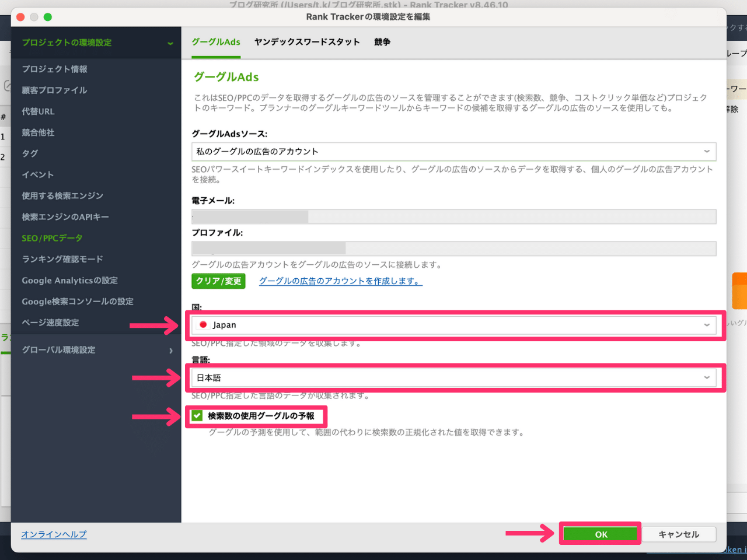Open イベント settings

click(37, 174)
